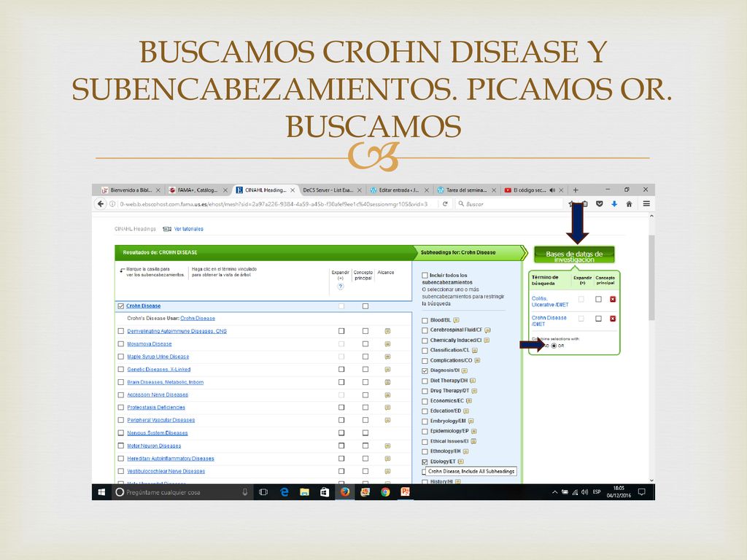
Task: Click the browser back arrow button
Action: point(100,204)
